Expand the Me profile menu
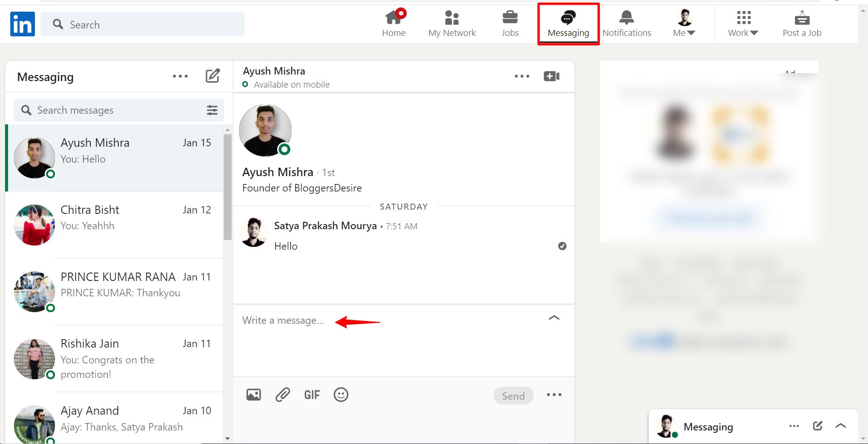The height and width of the screenshot is (444, 868). point(684,24)
